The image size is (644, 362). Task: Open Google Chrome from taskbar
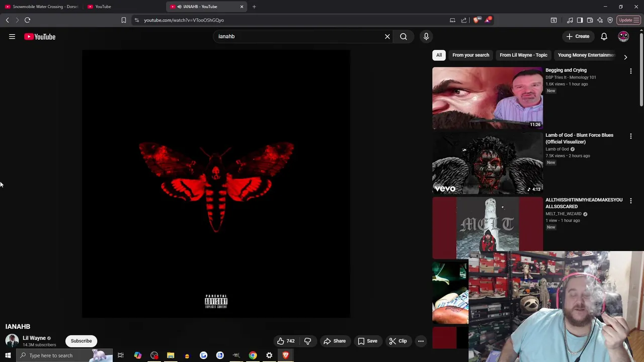tap(253, 355)
